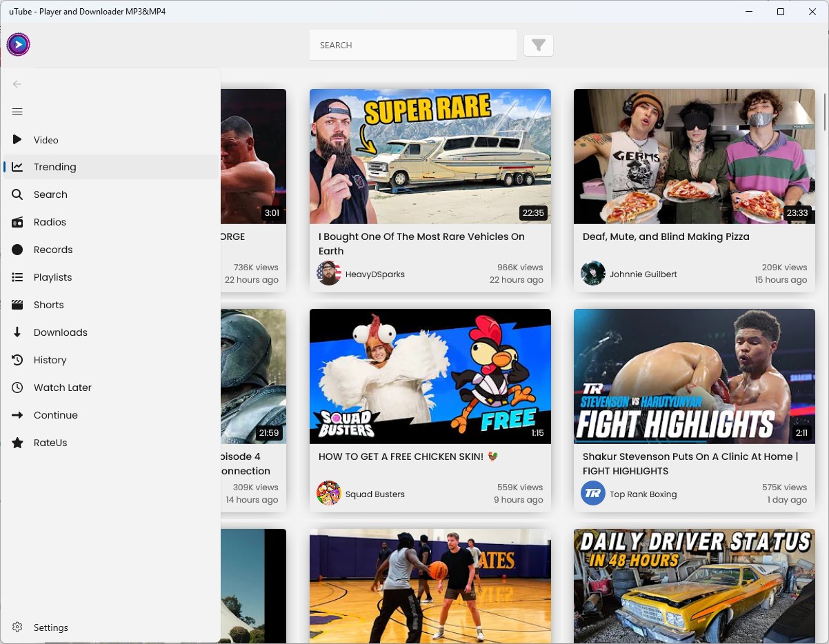
Task: Open the Squad Busters chicken skin thumbnail
Action: pyautogui.click(x=430, y=376)
